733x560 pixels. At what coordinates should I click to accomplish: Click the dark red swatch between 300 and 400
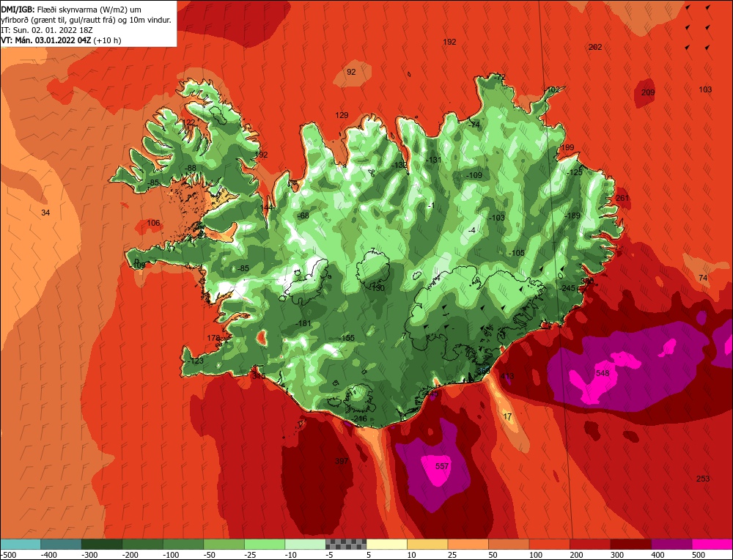coord(631,544)
